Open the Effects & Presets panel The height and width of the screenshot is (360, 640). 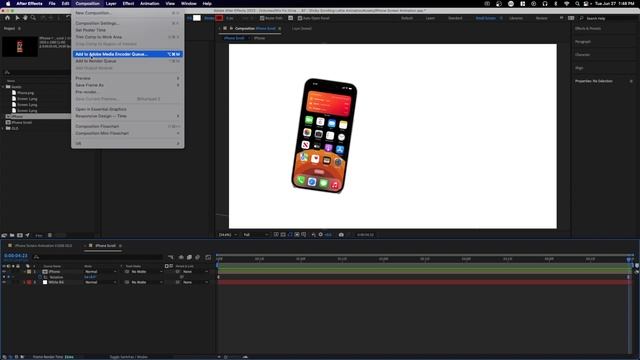click(x=588, y=29)
